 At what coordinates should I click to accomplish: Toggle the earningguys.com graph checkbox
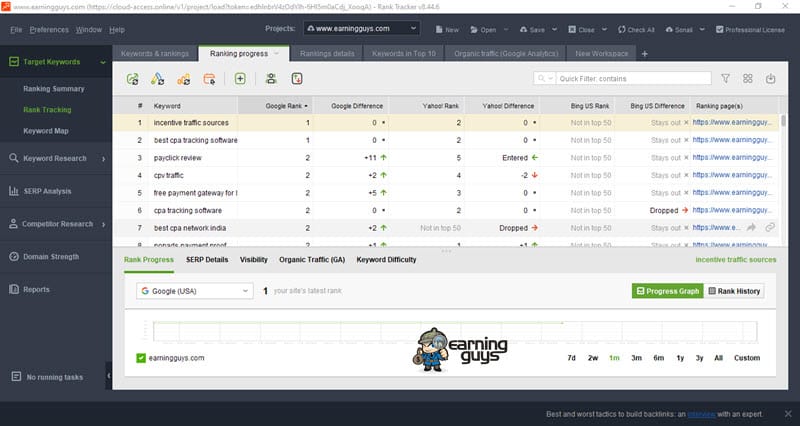click(141, 358)
